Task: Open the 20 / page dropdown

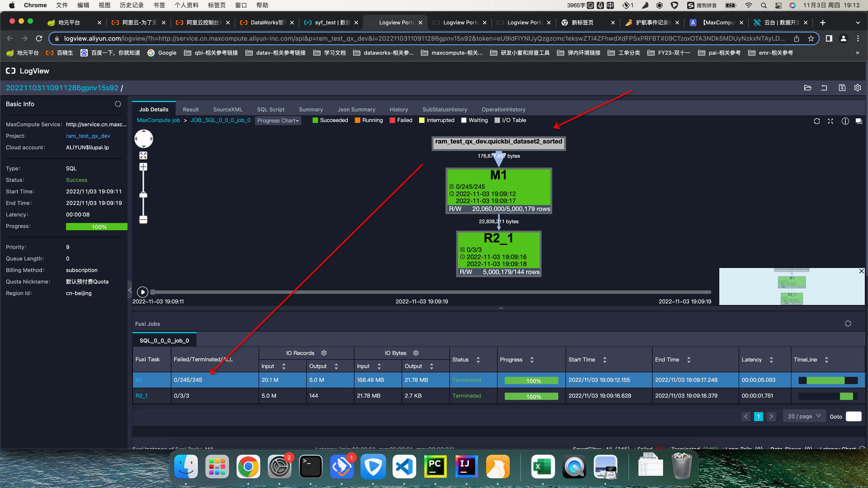Action: pos(804,416)
